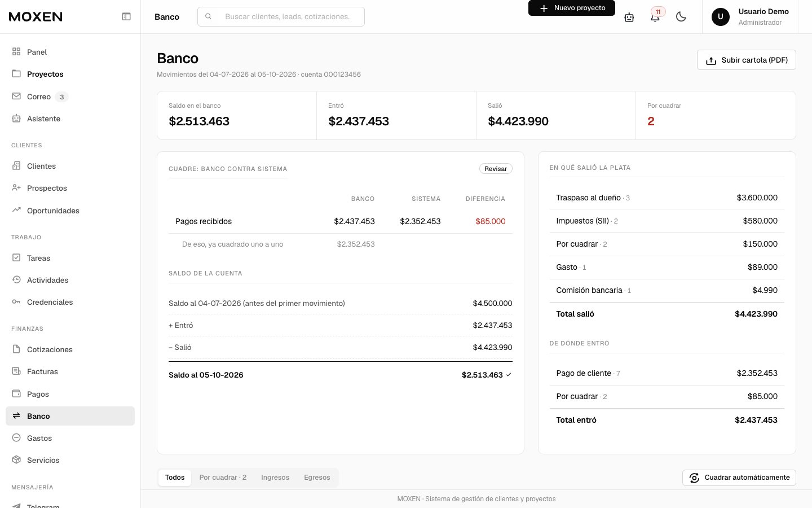Click Cuadrar automáticamente button

(x=739, y=478)
